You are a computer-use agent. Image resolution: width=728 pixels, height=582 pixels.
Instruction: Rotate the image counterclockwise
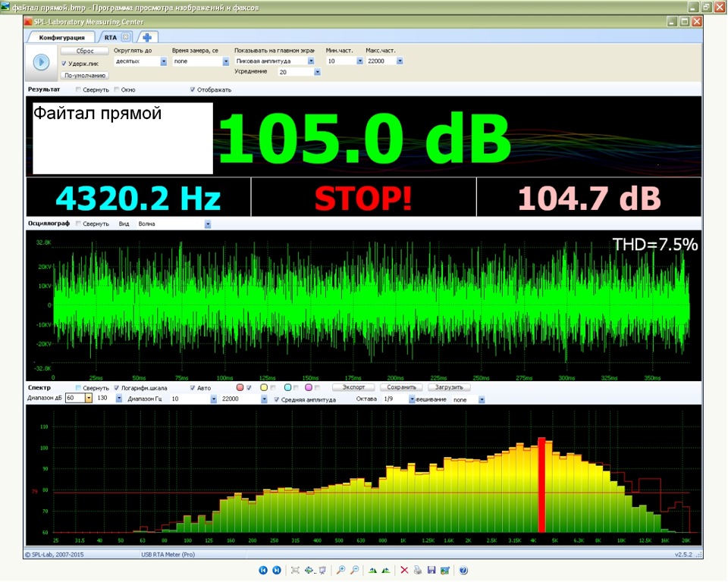386,570
